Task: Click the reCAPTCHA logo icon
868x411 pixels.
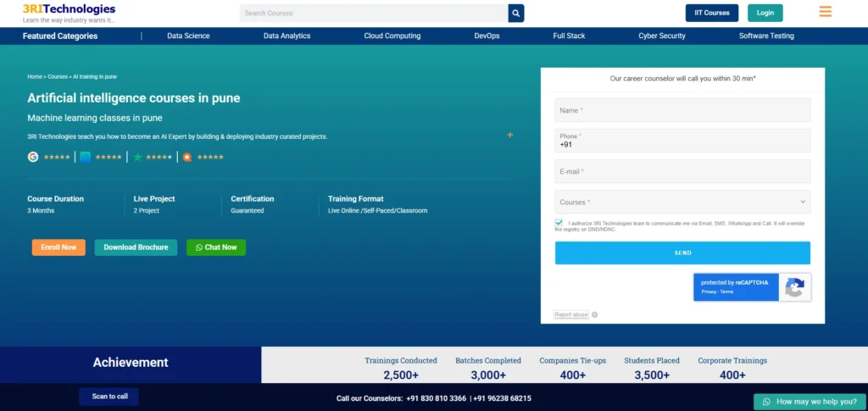Action: 794,287
